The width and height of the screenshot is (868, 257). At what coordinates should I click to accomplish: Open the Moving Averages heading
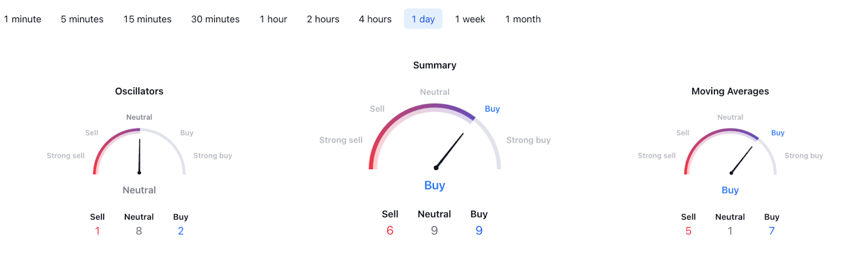coord(730,91)
